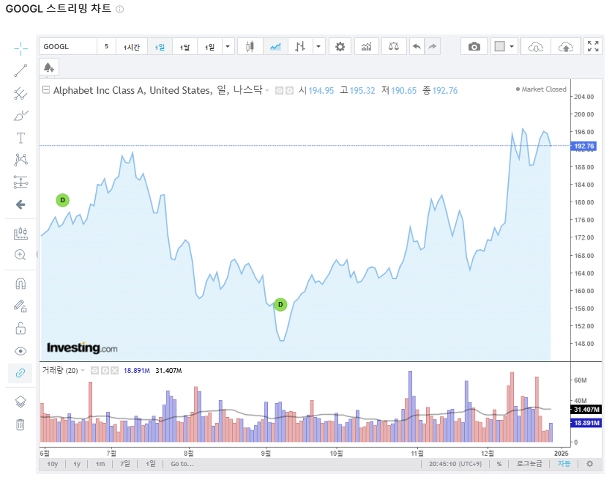Click the left back-arrow icon in sidebar

tap(21, 204)
